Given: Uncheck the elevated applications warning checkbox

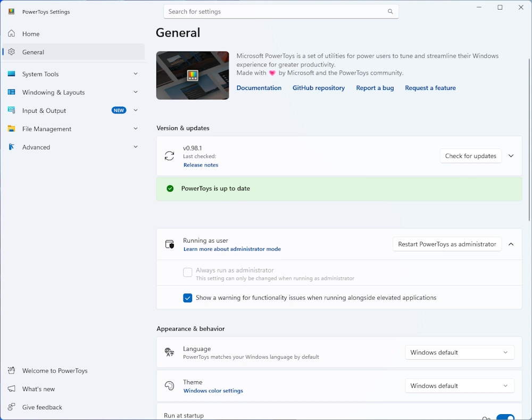Looking at the screenshot, I should click(188, 298).
